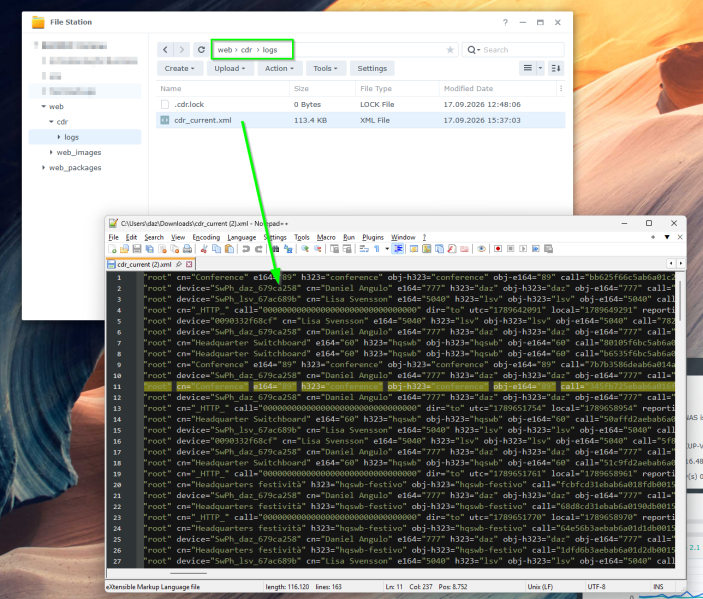Click the New file icon in Notepad++ toolbar
Screen dimensions: 703x599
pos(112,249)
